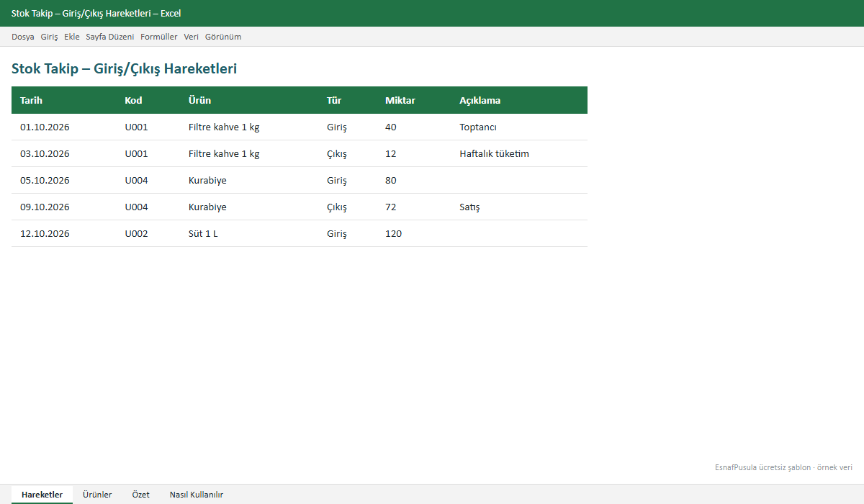Viewport: 864px width, 504px height.
Task: Click the Tarih column header
Action: pos(63,100)
